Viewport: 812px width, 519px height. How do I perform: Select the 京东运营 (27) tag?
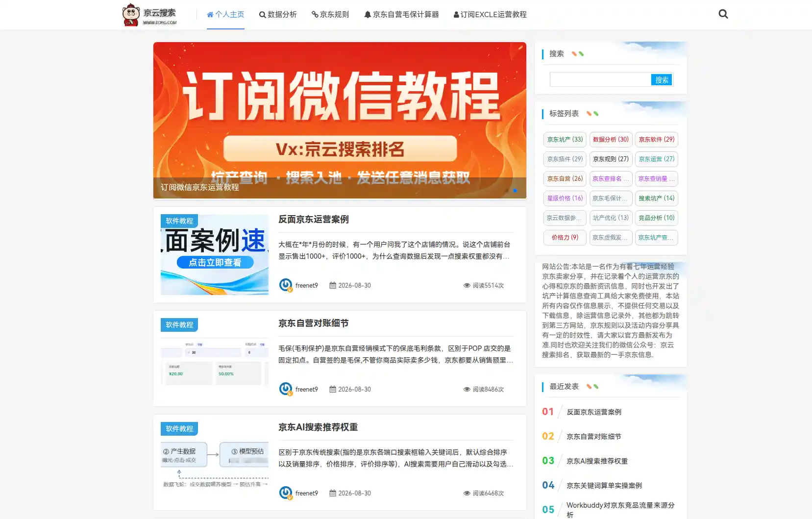(657, 159)
